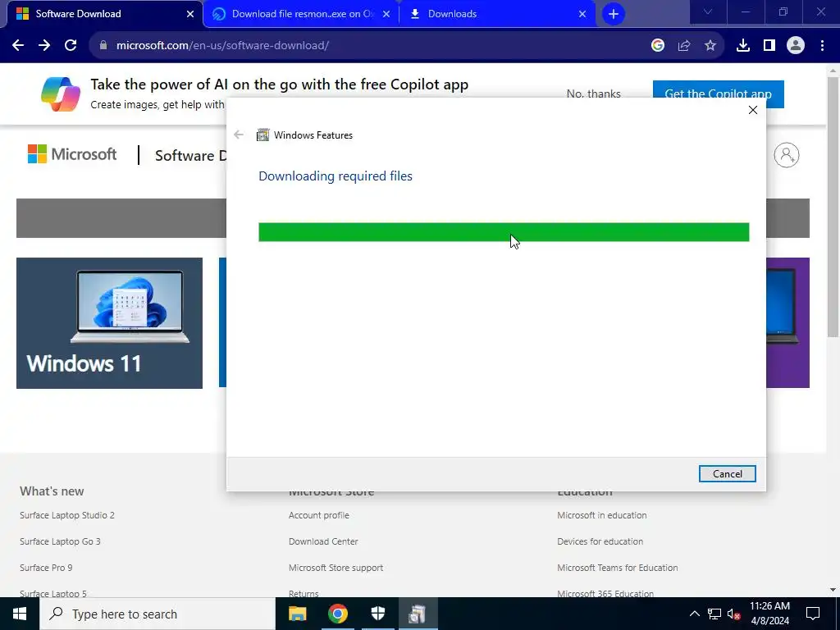Viewport: 840px width, 630px height.
Task: Close the Download file resmon tab
Action: coord(386,14)
